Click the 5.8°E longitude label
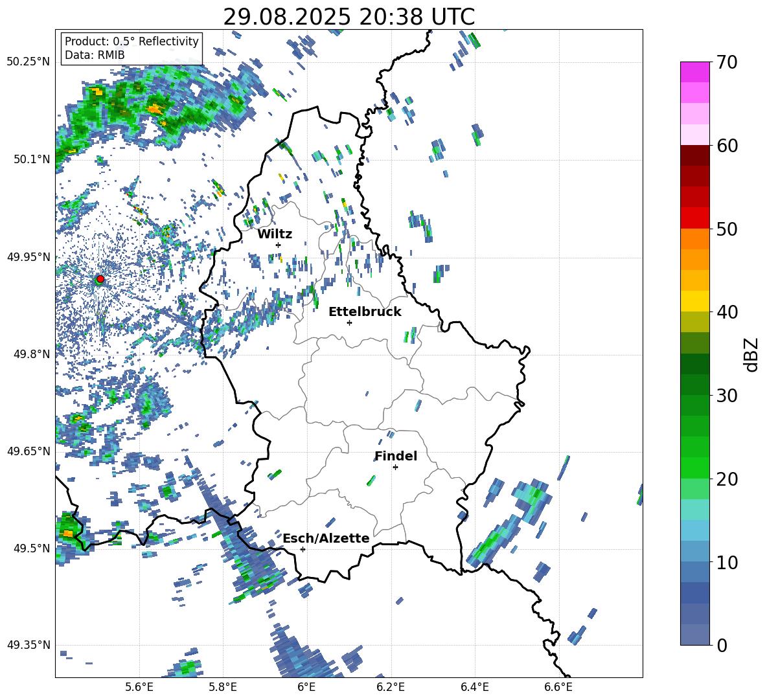Viewport: 767px width, 700px height. point(223,687)
